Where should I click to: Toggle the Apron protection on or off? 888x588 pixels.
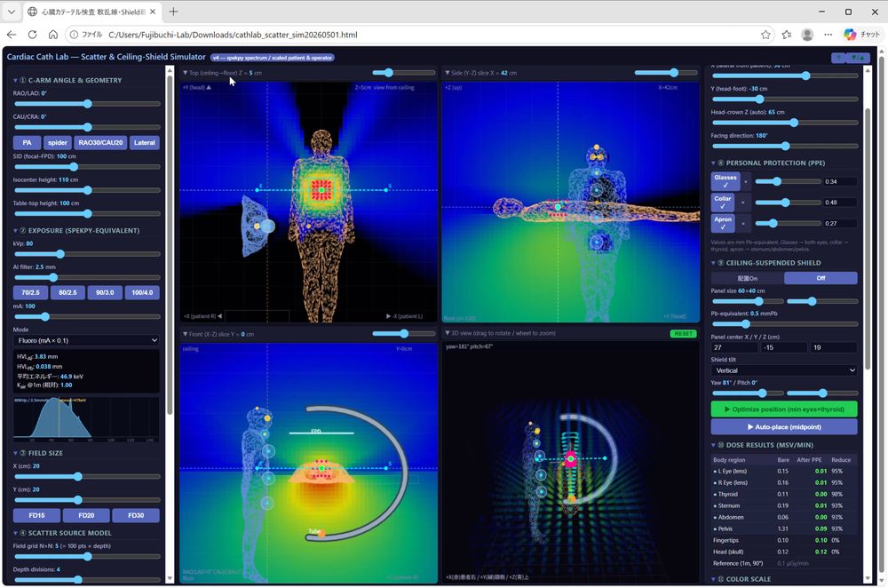click(x=723, y=223)
